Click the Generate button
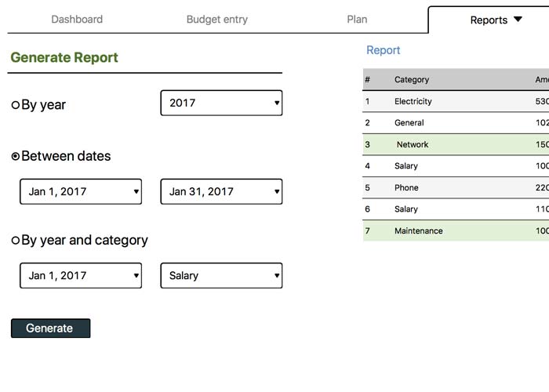Viewport: 549px width, 392px height. (x=51, y=328)
